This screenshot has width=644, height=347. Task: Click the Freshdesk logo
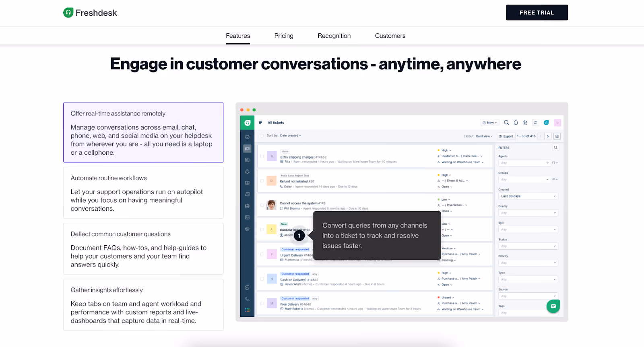coord(90,13)
